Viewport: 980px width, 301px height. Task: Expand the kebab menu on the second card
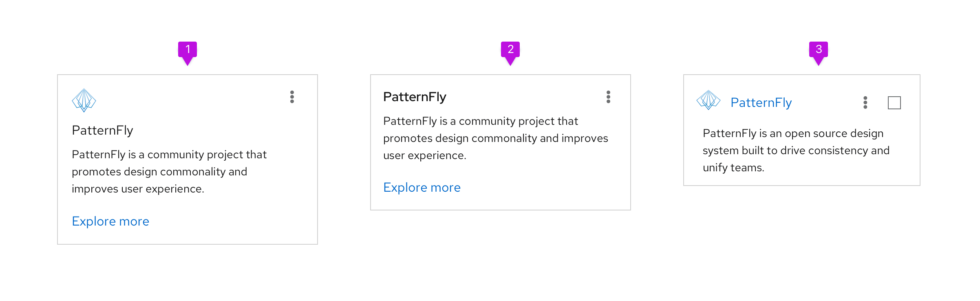pyautogui.click(x=608, y=97)
